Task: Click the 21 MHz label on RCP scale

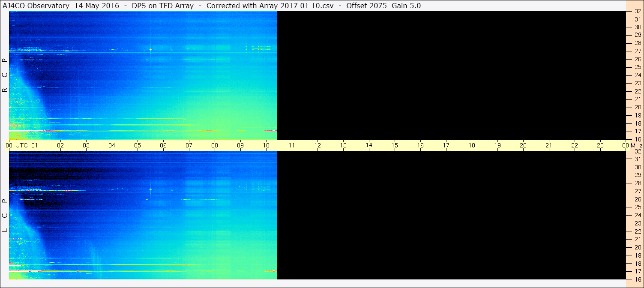Action: (x=638, y=99)
